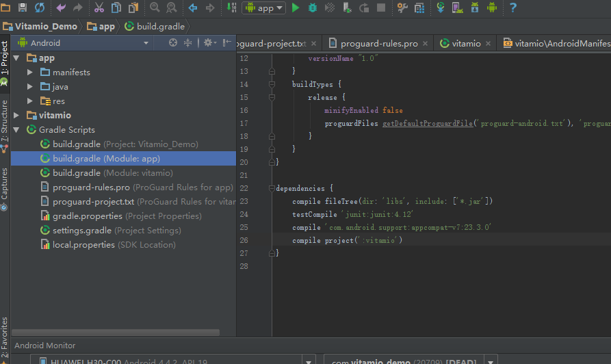Paste from the clipboard icon

click(x=133, y=8)
